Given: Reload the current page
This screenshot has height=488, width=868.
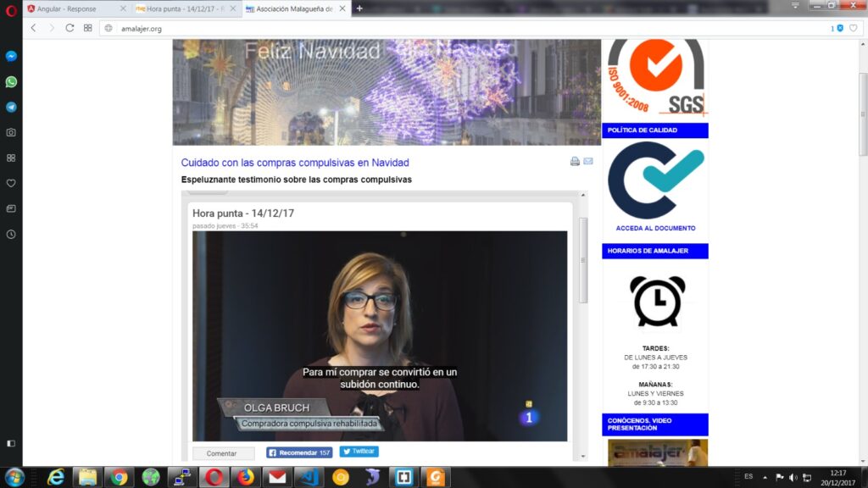Looking at the screenshot, I should pos(70,28).
